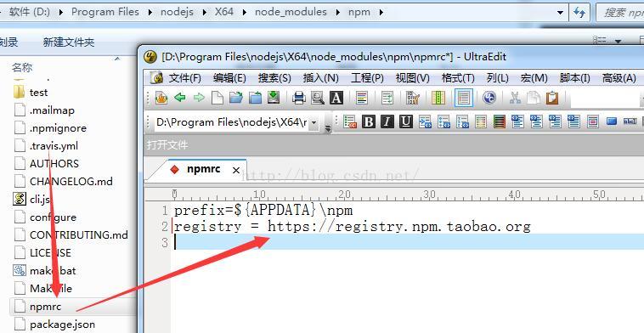Click the copy pages icon
Image resolution: width=644 pixels, height=333 pixels.
point(533,98)
